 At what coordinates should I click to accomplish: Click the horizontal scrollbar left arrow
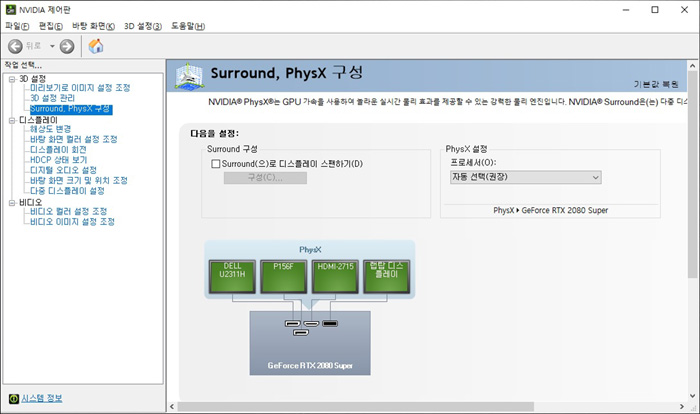[172, 406]
